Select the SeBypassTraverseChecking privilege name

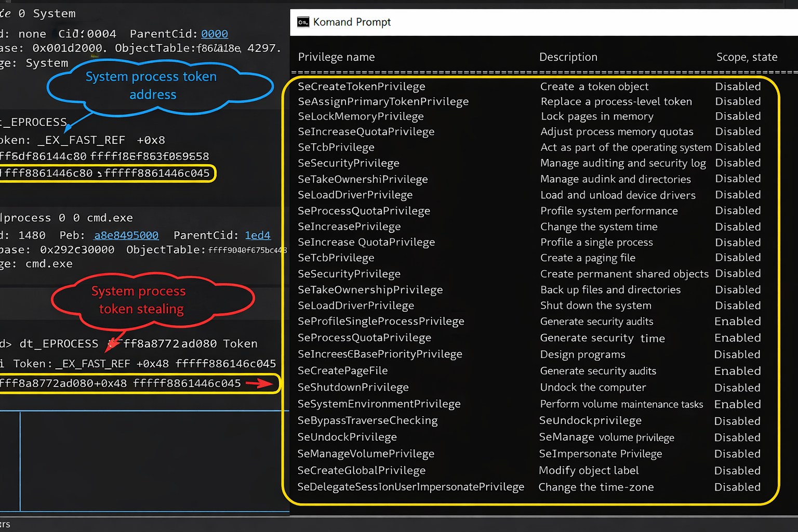[367, 420]
